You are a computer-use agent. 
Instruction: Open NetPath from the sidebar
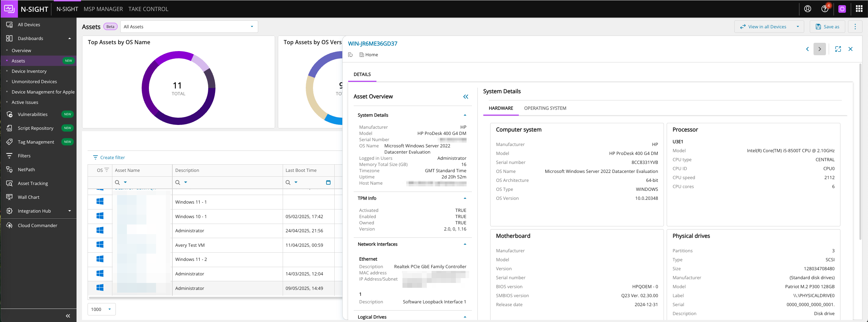(x=10, y=169)
